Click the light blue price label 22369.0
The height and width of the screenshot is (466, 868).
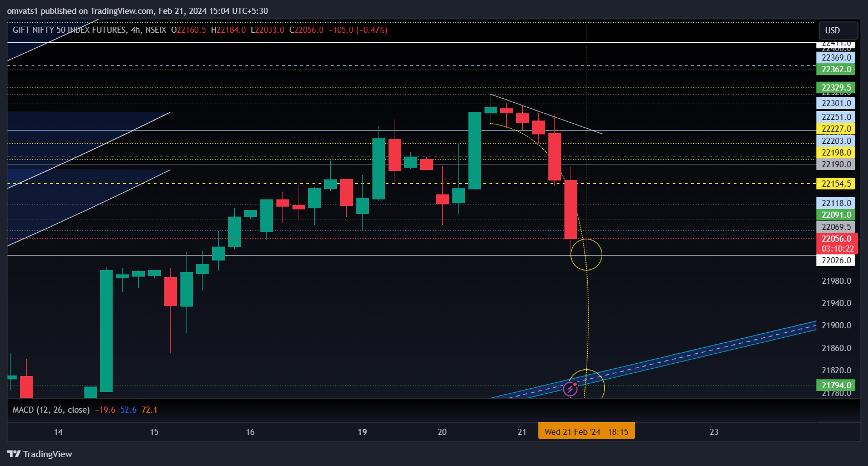click(836, 58)
